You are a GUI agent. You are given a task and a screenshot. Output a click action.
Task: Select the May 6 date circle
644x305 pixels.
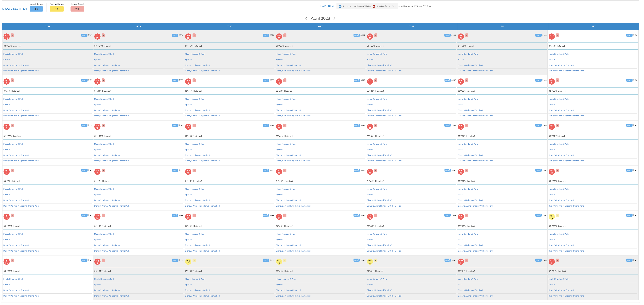click(552, 262)
